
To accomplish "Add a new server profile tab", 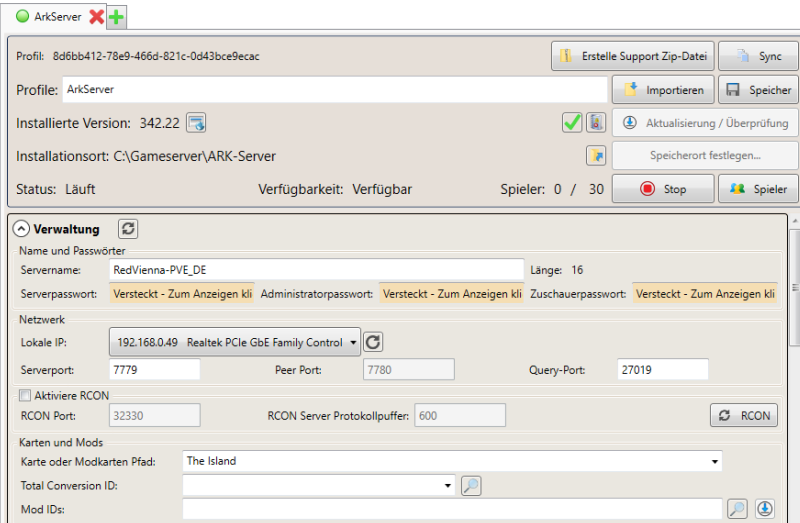I will (x=116, y=17).
